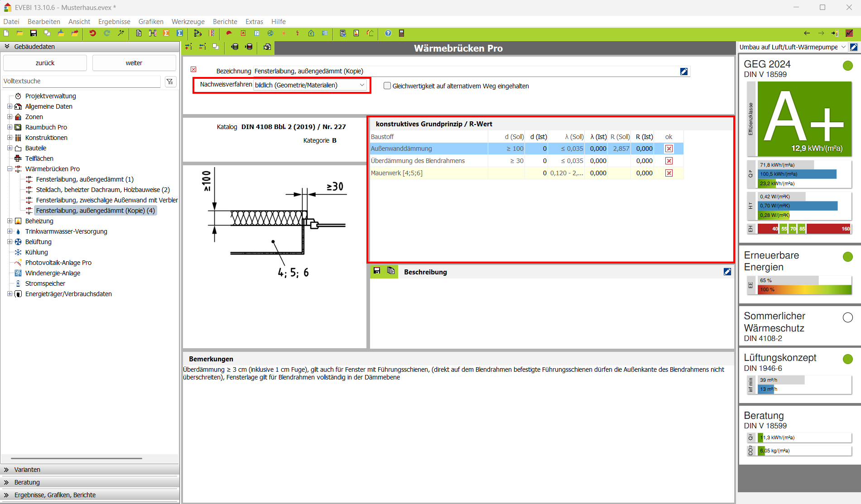Image resolution: width=861 pixels, height=504 pixels.
Task: Click the magic wand icon in toolbar
Action: click(121, 33)
